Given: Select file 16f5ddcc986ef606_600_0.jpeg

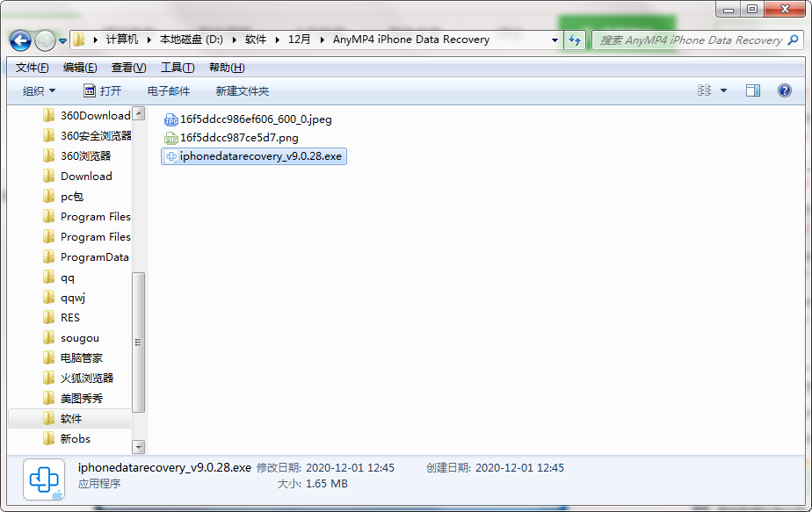Looking at the screenshot, I should 256,119.
